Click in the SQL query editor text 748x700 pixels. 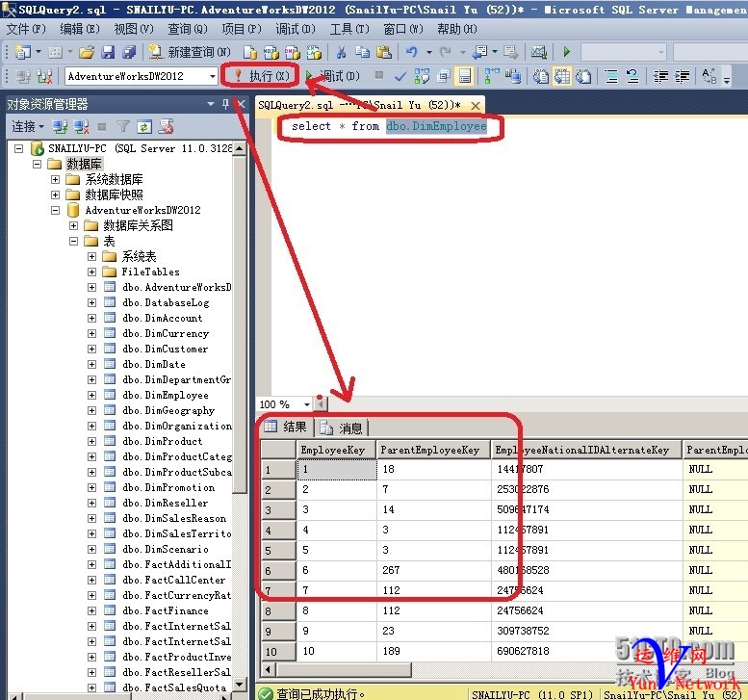(389, 126)
